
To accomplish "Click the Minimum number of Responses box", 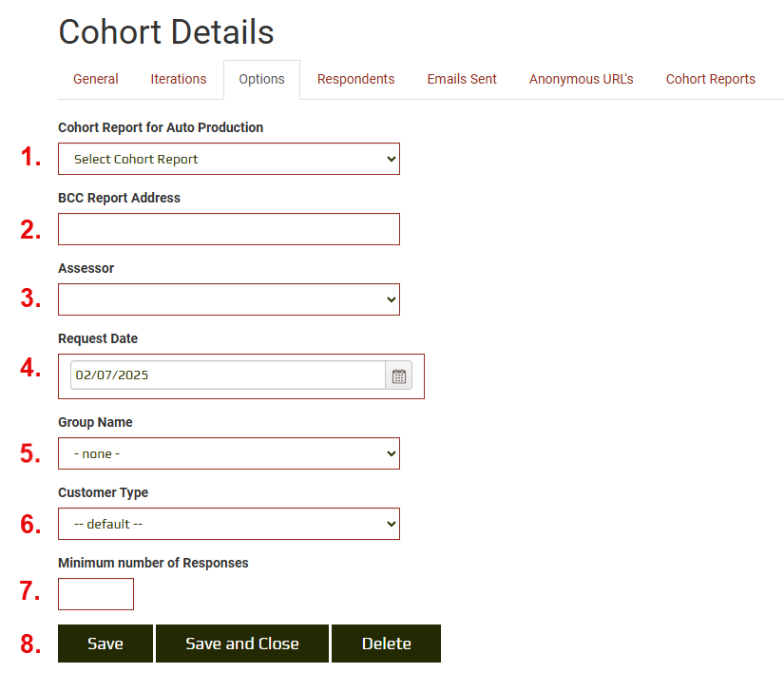I will 96,594.
